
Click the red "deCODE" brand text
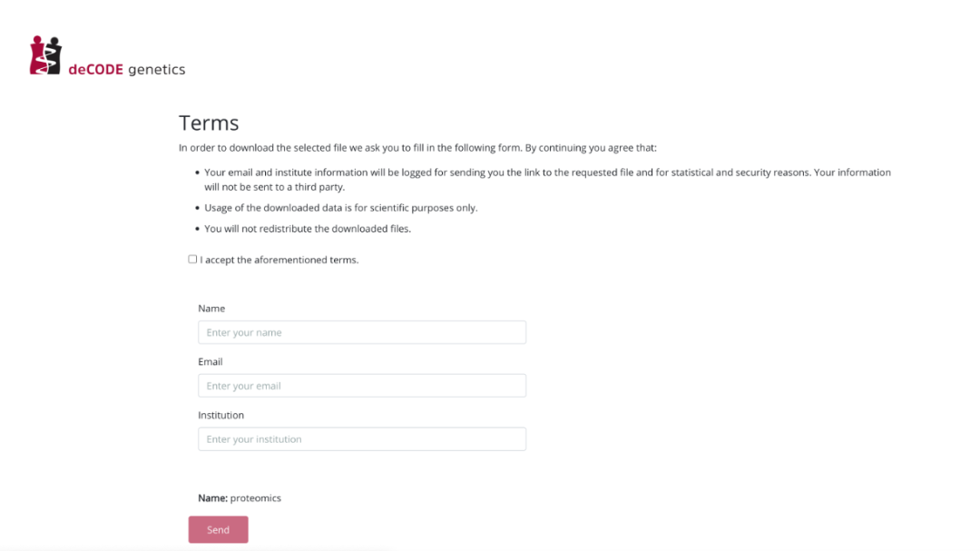click(95, 70)
